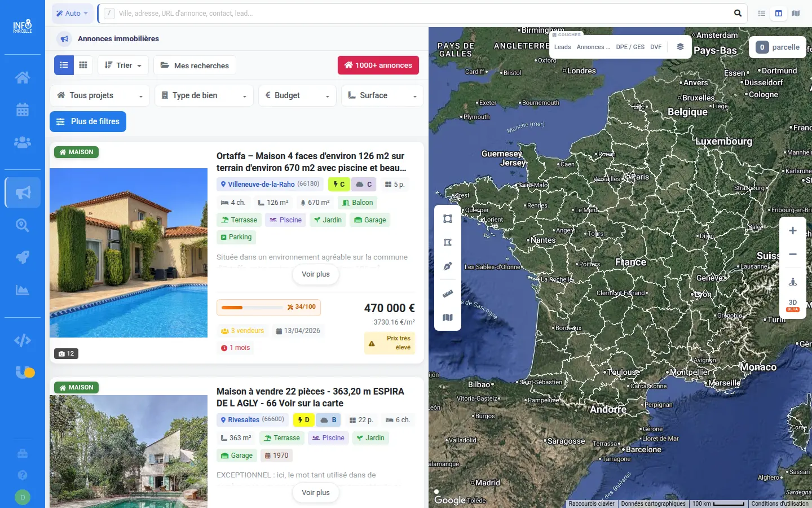Click Plus de filtres button
812x508 pixels.
[x=88, y=121]
